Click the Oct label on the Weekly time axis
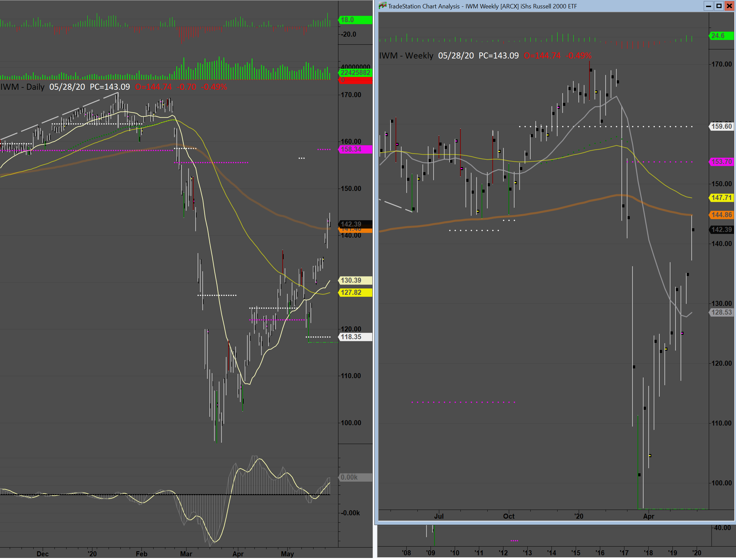The width and height of the screenshot is (736, 560). (x=509, y=516)
